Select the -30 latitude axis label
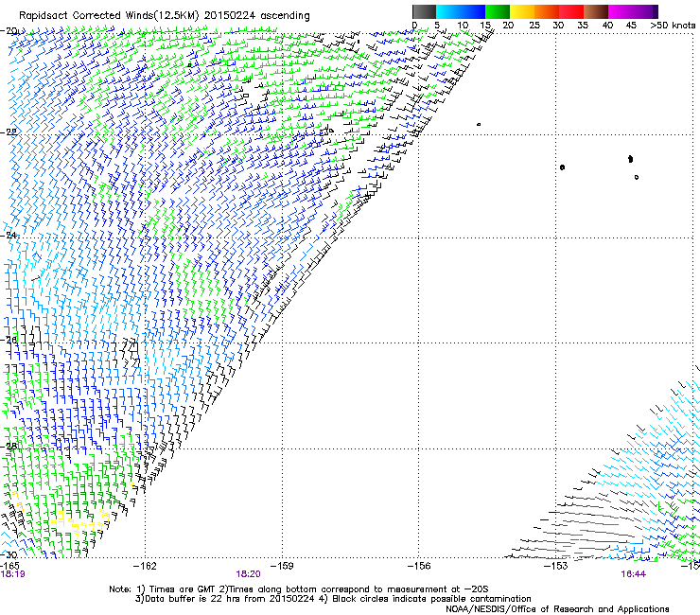The image size is (700, 615). pos(9,555)
